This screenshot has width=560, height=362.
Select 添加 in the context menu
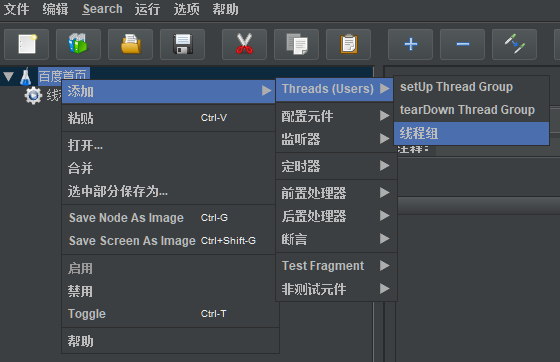169,92
